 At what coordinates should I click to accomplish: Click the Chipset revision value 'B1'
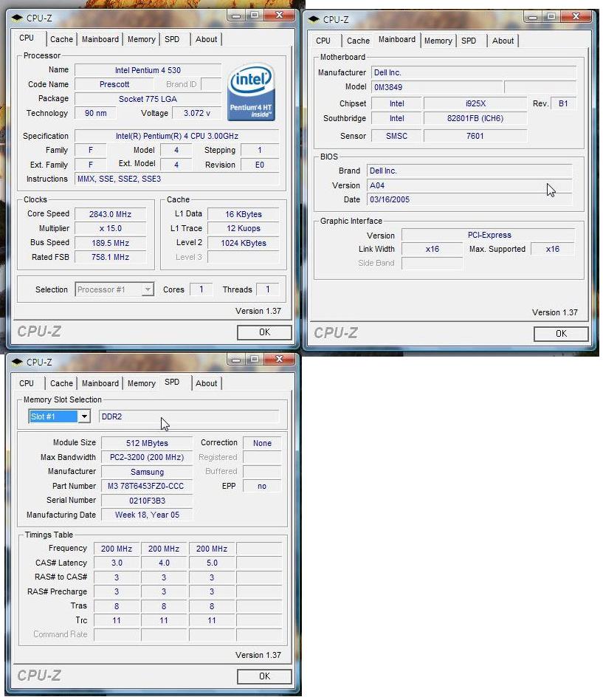click(563, 103)
